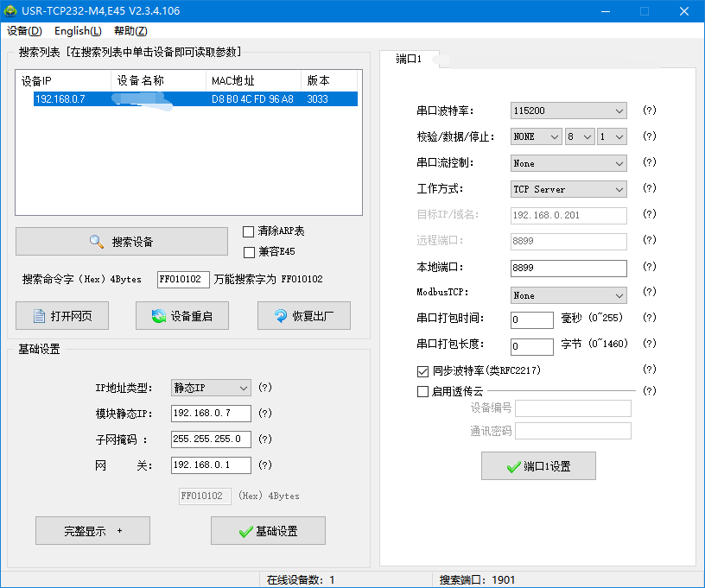Enable the 清除ARP表 checkbox
The height and width of the screenshot is (588, 705).
tap(249, 231)
